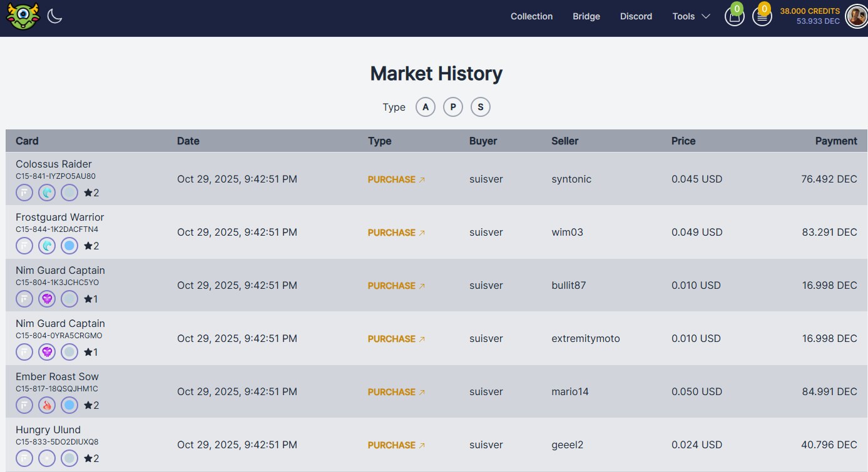The height and width of the screenshot is (472, 868).
Task: Select the P type filter
Action: [453, 107]
